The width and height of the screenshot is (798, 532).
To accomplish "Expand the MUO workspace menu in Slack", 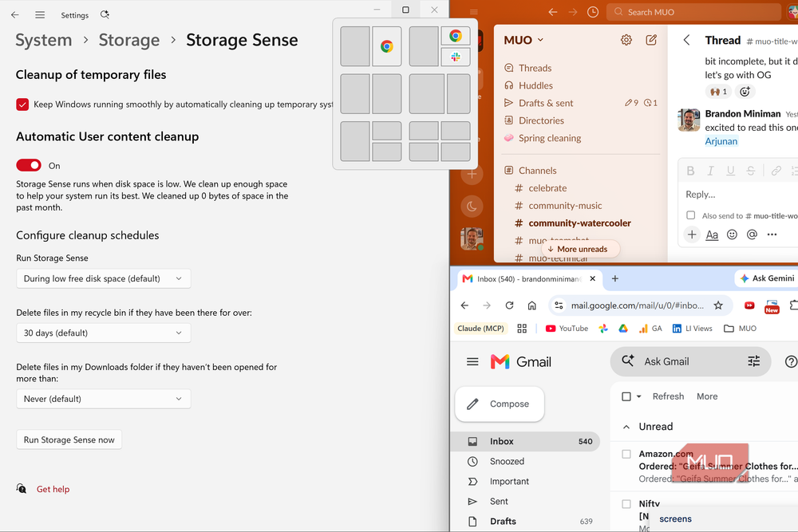I will point(523,40).
